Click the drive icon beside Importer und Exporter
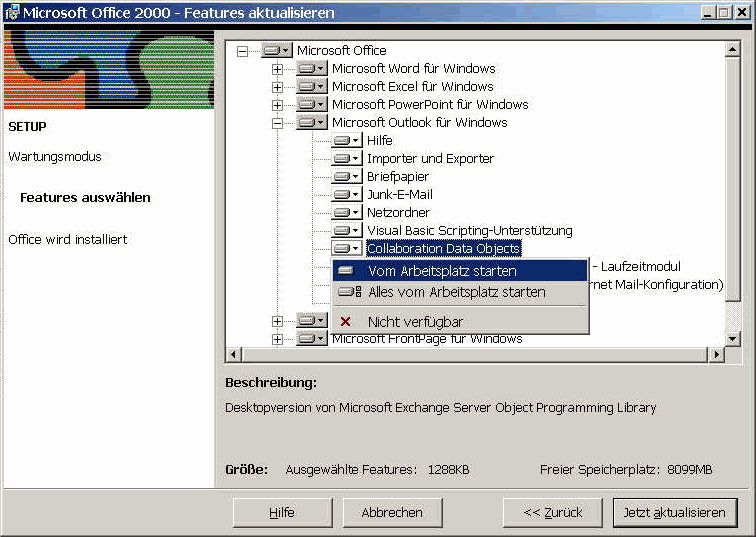The image size is (756, 537). click(347, 159)
